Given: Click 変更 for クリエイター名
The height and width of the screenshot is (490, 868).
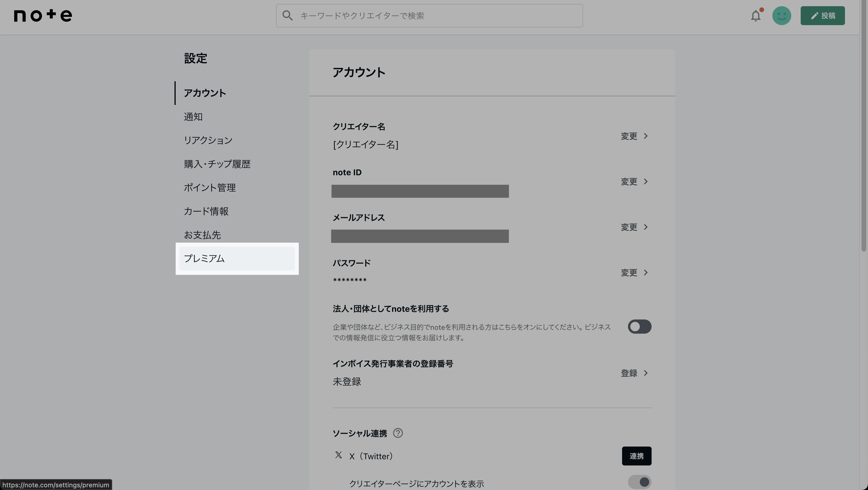Looking at the screenshot, I should 634,136.
